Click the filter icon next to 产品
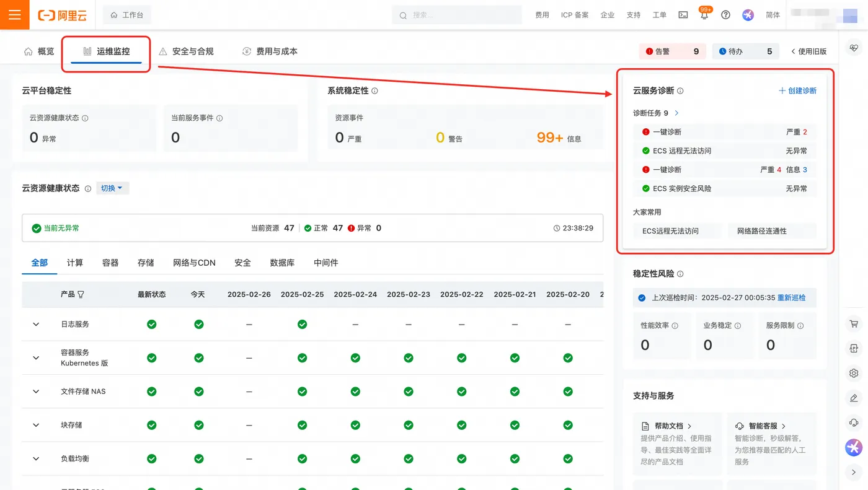The height and width of the screenshot is (490, 868). [x=81, y=294]
